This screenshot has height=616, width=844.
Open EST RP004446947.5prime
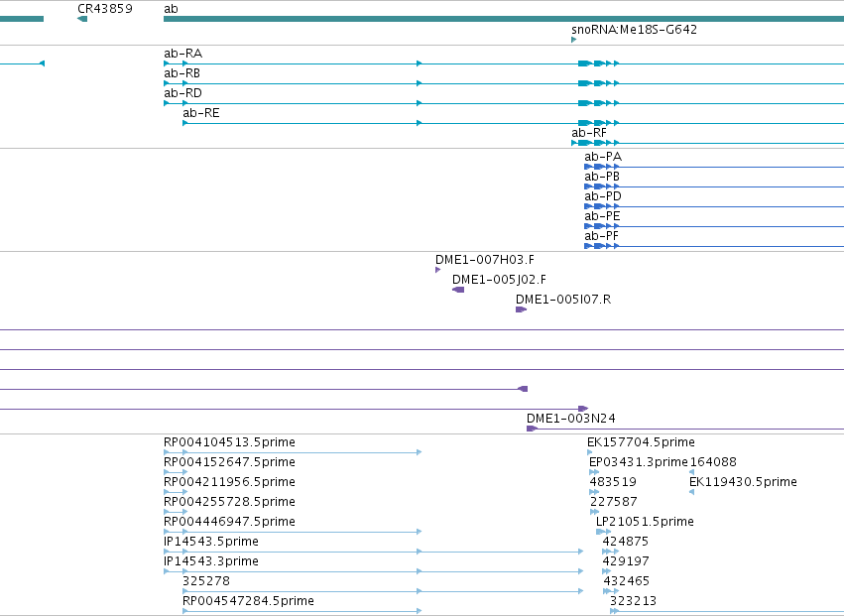point(229,523)
